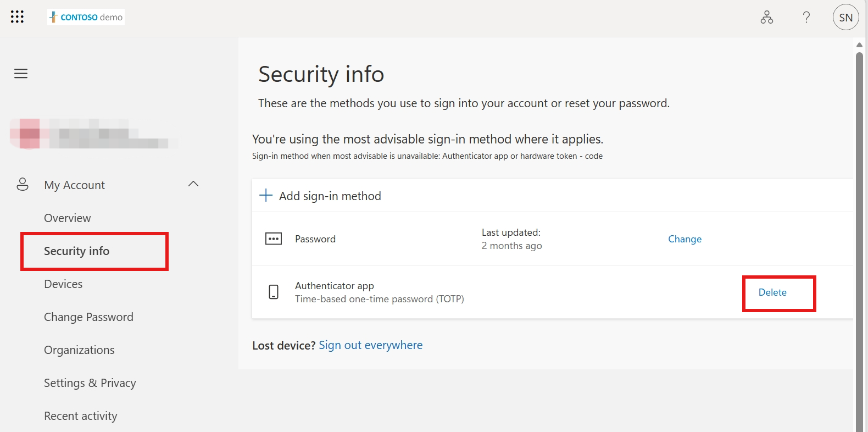Image resolution: width=868 pixels, height=432 pixels.
Task: Go to Overview in sidebar
Action: 68,218
